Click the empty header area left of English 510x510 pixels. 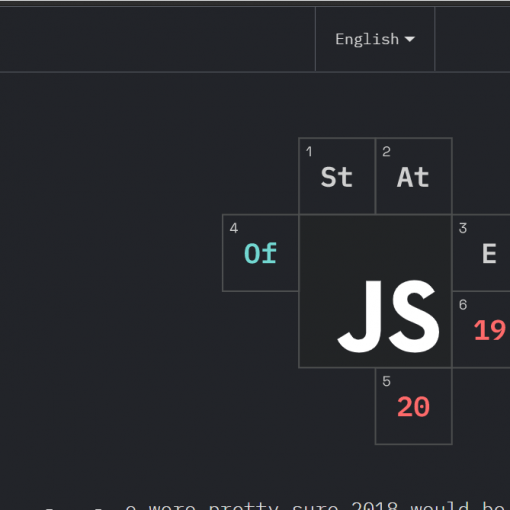pyautogui.click(x=158, y=39)
